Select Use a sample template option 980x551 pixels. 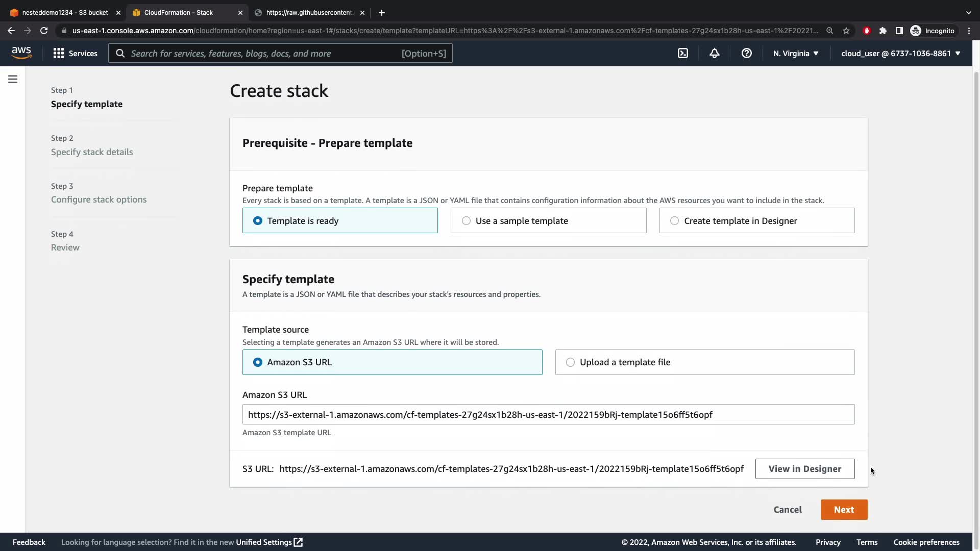tap(548, 221)
